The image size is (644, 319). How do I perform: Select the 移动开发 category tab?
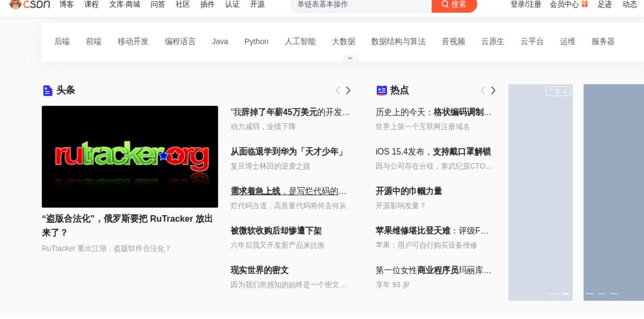coord(133,41)
